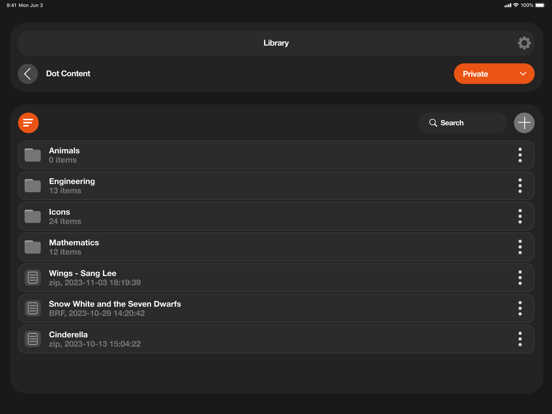Click 'zip, 2023-11-03 18:19:39' text
This screenshot has width=552, height=414.
95,283
